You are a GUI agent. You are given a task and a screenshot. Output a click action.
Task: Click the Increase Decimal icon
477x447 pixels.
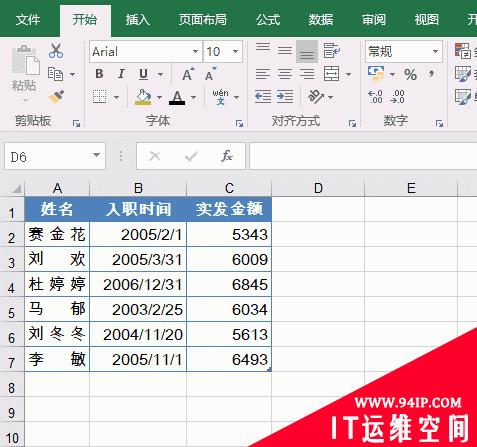point(376,97)
